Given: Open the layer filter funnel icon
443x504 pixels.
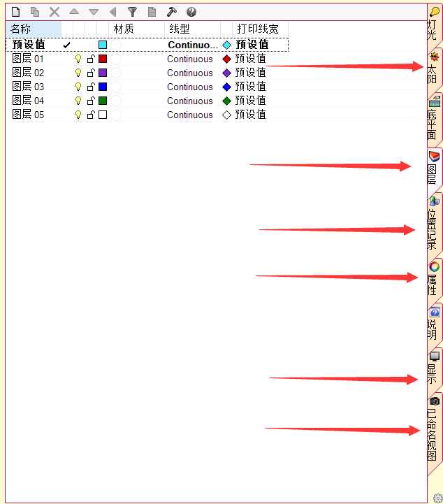Looking at the screenshot, I should (x=132, y=12).
